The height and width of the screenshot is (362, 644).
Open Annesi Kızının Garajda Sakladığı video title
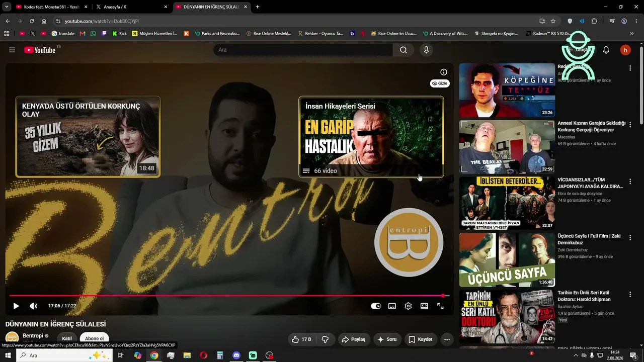click(591, 126)
